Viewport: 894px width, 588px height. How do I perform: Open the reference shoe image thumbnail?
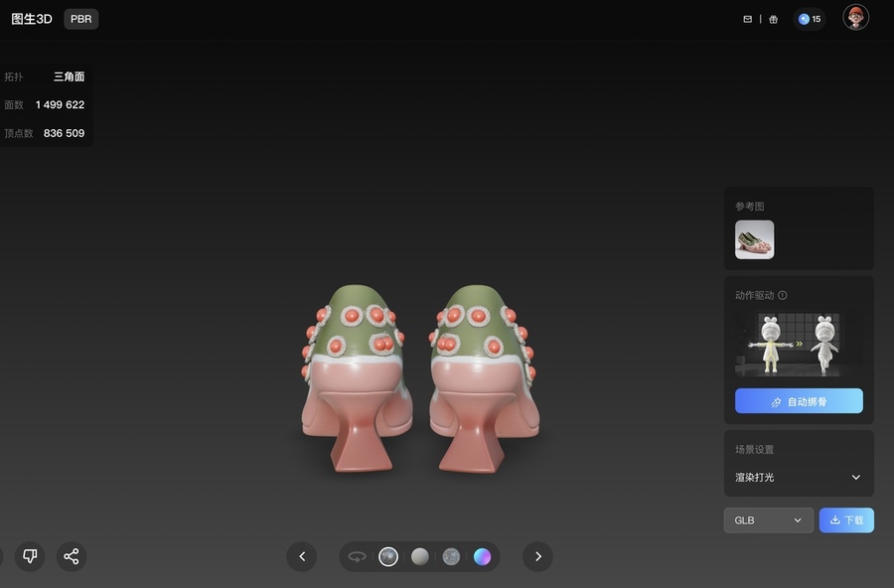pos(754,239)
